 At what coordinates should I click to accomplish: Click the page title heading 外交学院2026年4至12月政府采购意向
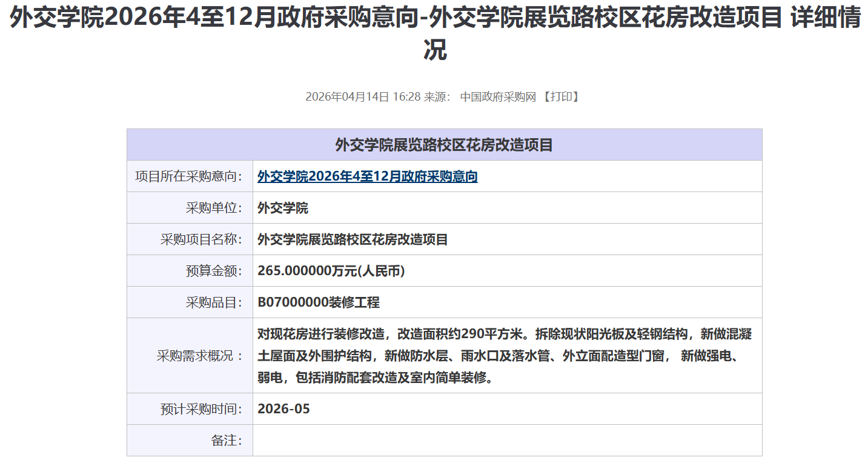click(x=436, y=34)
